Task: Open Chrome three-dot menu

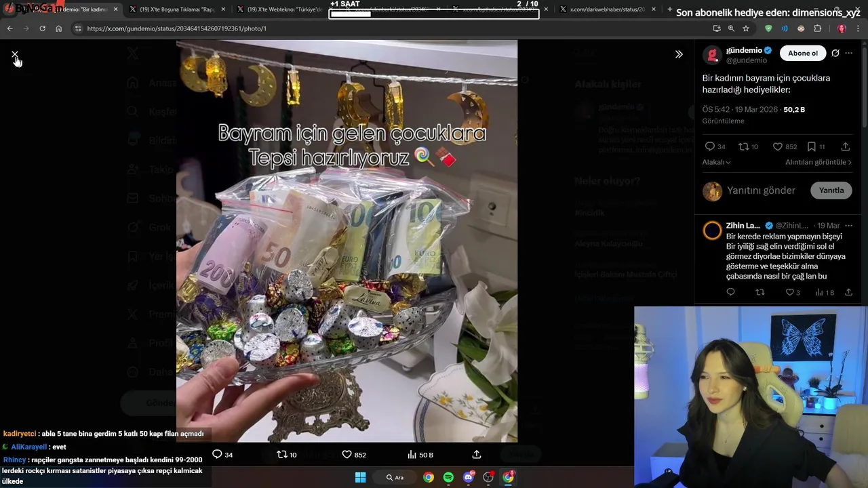Action: click(859, 28)
